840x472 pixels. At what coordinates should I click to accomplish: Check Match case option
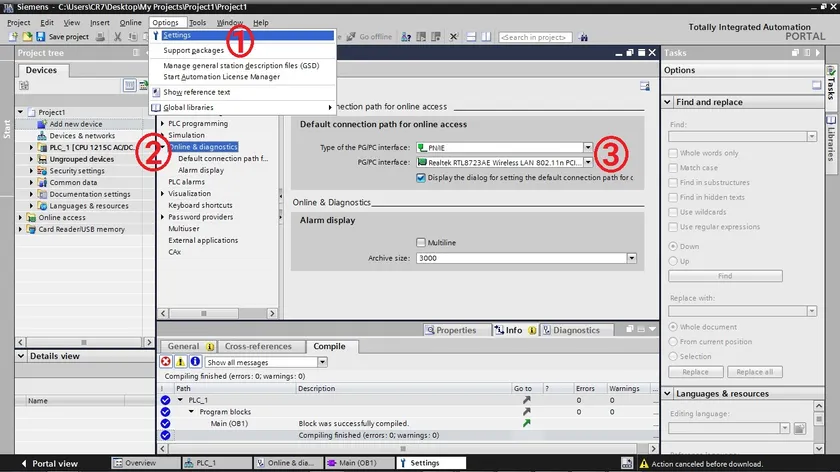[x=673, y=168]
